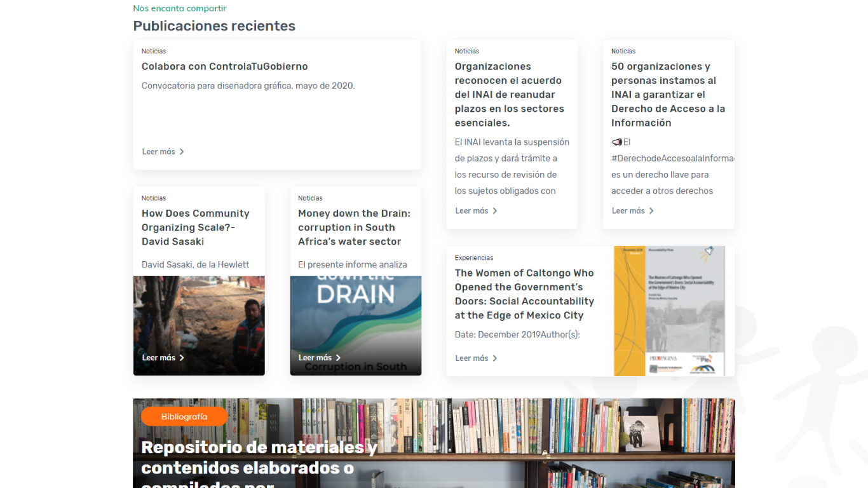The height and width of the screenshot is (488, 868).
Task: Click chevron arrow in Money down the Drain card
Action: pos(338,358)
